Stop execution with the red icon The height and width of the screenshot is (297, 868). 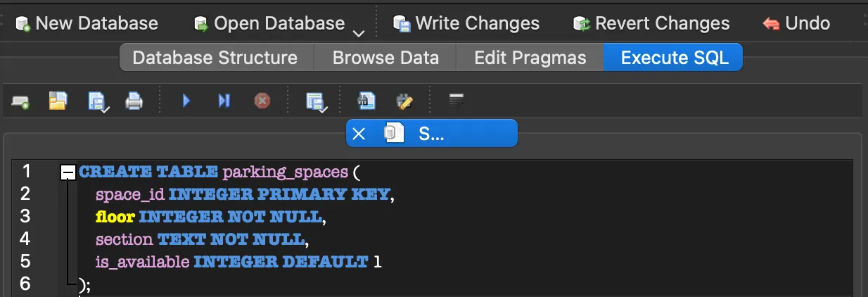point(262,101)
